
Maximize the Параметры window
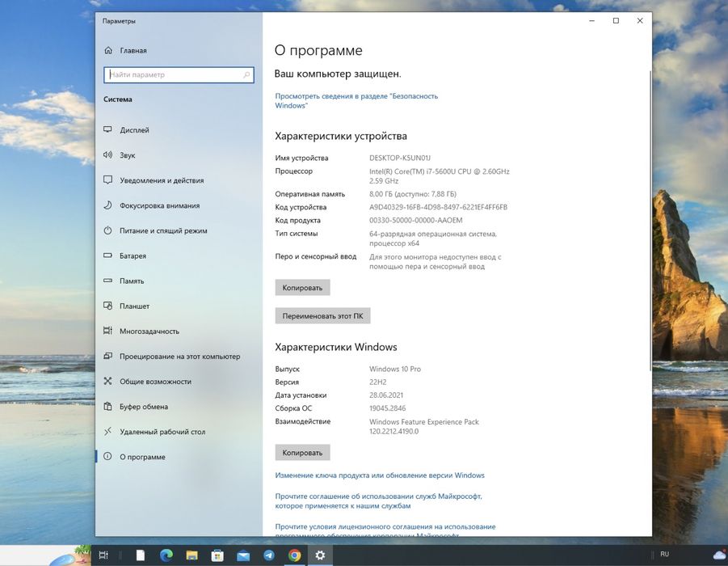coord(616,20)
